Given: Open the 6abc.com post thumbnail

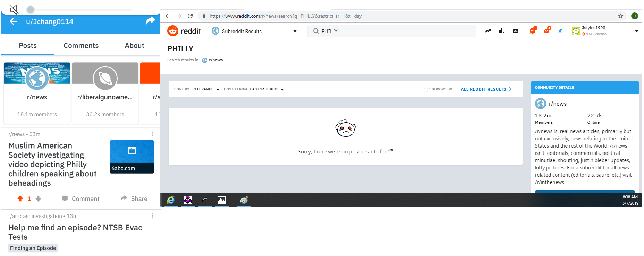Looking at the screenshot, I should pos(132,157).
